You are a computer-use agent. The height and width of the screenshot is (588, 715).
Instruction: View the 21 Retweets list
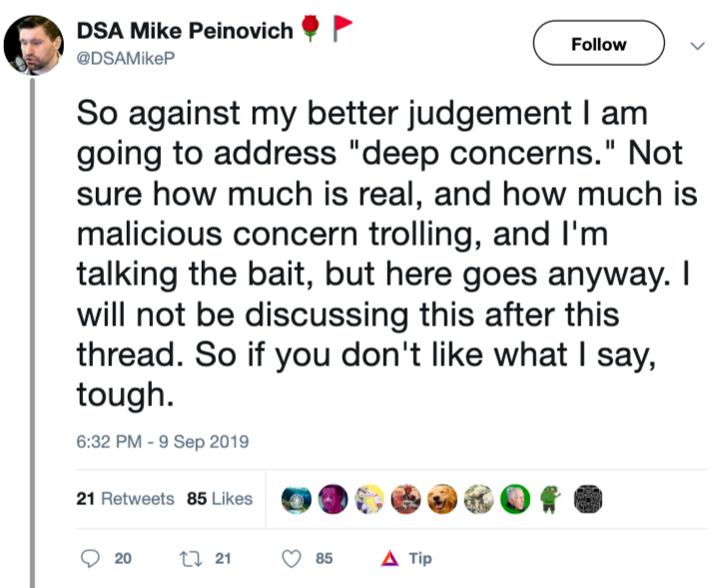125,498
